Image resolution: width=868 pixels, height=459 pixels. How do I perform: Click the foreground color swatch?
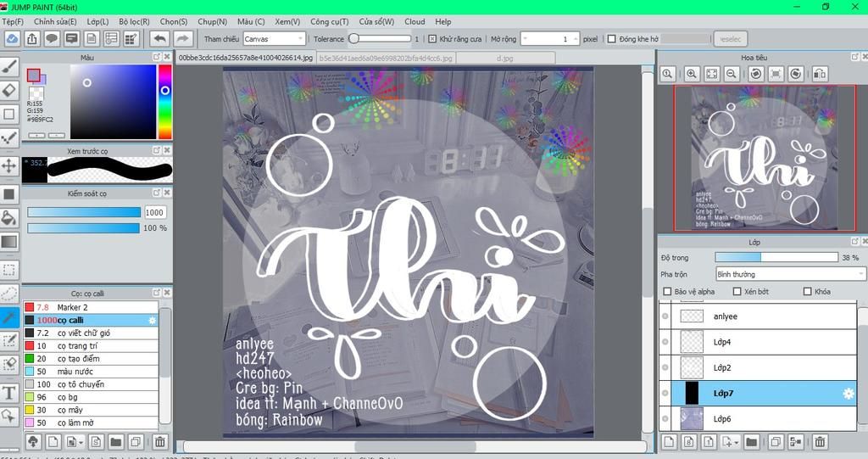point(34,75)
